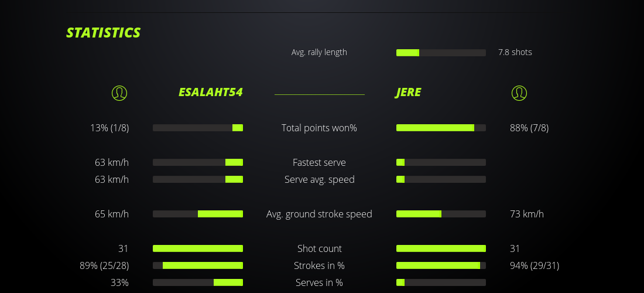
Task: Select the JERE player name
Action: [x=408, y=92]
